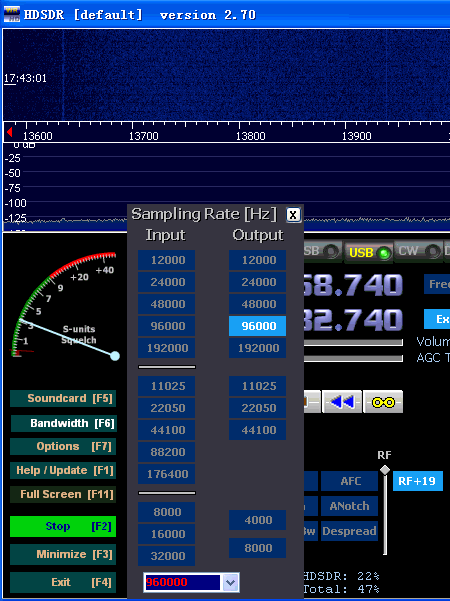Image resolution: width=450 pixels, height=601 pixels.
Task: Open Bandwidth [F6] menu
Action: coord(63,423)
